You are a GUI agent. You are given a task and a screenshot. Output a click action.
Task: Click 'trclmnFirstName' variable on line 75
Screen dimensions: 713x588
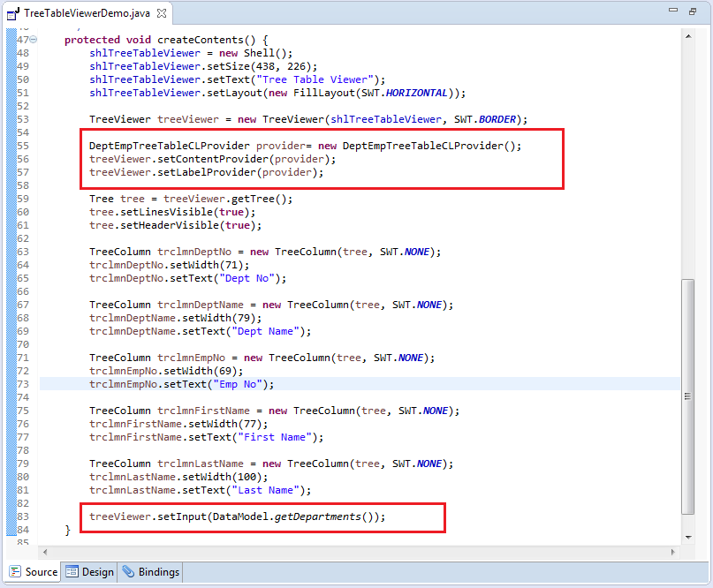[203, 411]
